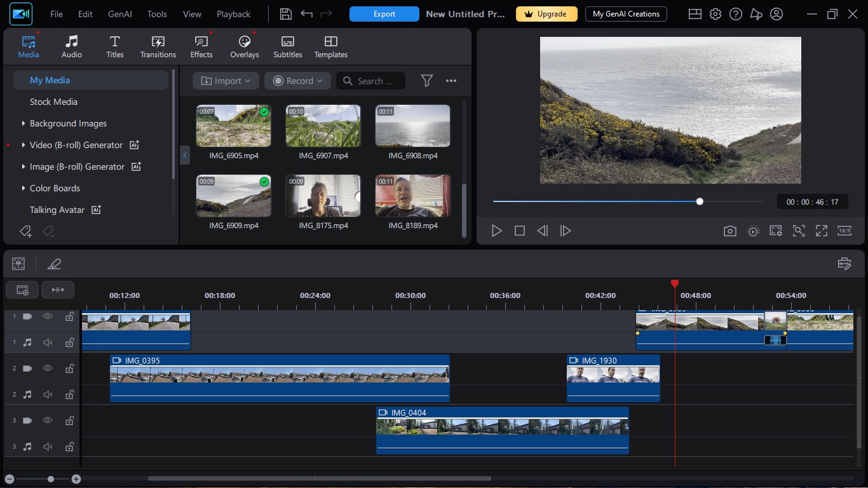This screenshot has width=868, height=488.
Task: Open the Record dropdown
Action: [297, 81]
